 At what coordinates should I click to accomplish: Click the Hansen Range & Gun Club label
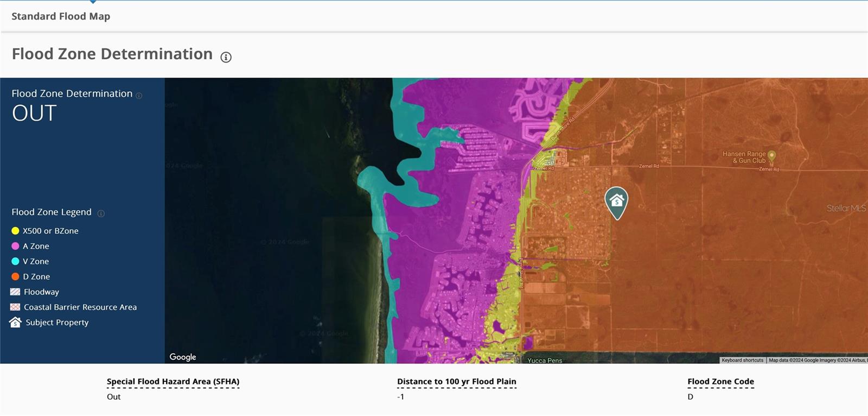click(x=744, y=157)
